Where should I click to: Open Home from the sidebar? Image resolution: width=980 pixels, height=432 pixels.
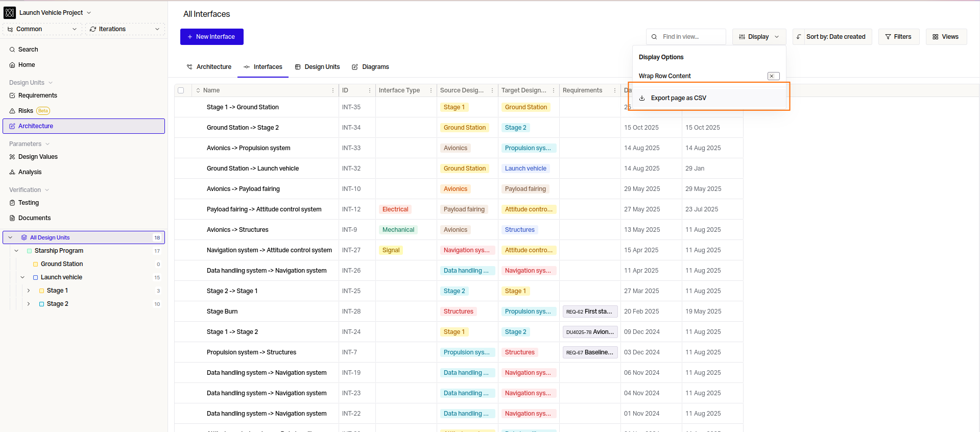(x=27, y=65)
